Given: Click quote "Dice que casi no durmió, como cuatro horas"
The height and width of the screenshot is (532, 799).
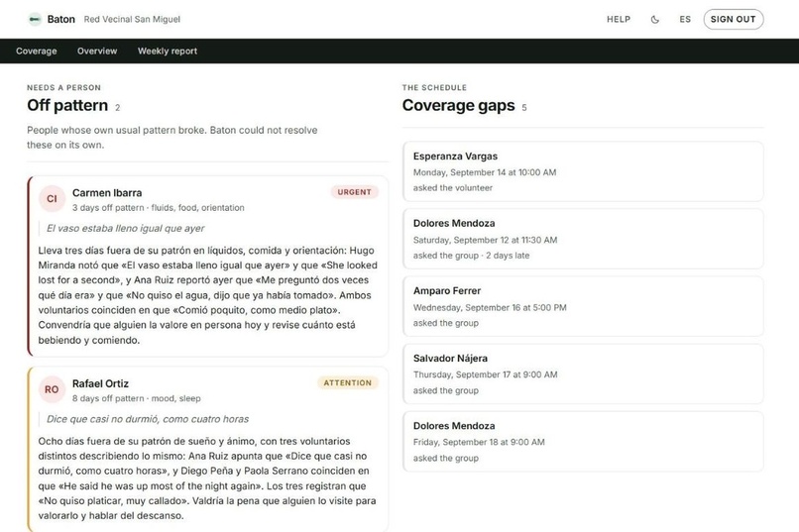Looking at the screenshot, I should (148, 419).
